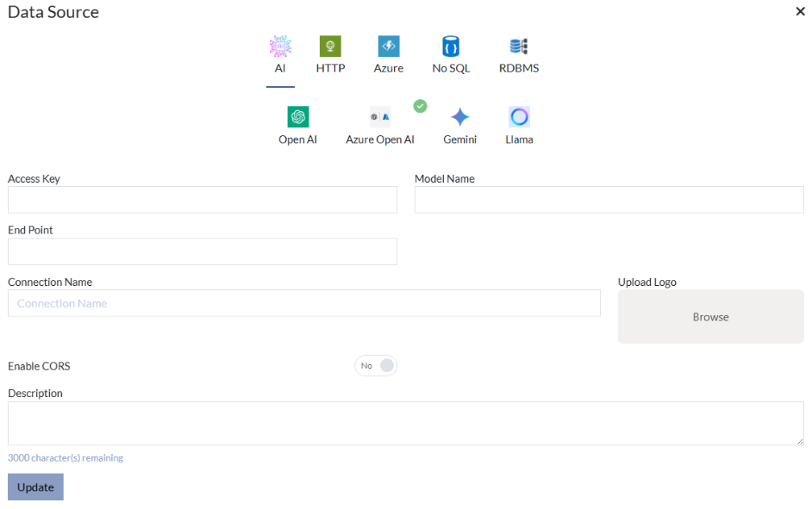The height and width of the screenshot is (509, 812).
Task: Click the 'Enable CORS' label
Action: [39, 366]
